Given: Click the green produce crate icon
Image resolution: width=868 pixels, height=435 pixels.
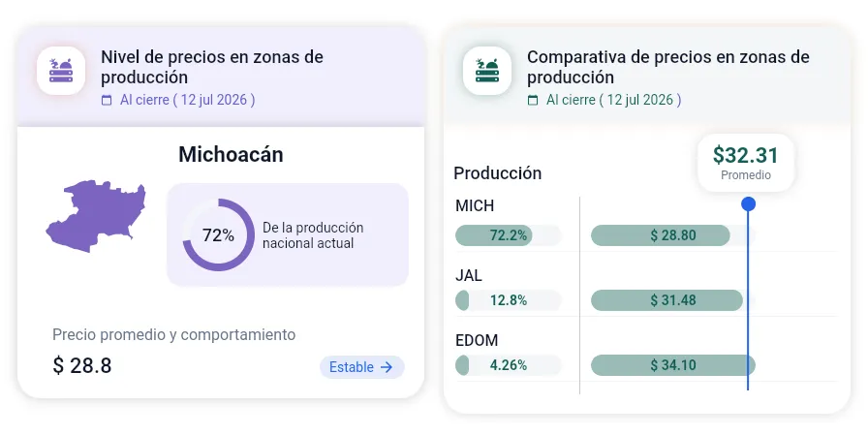Looking at the screenshot, I should [487, 71].
